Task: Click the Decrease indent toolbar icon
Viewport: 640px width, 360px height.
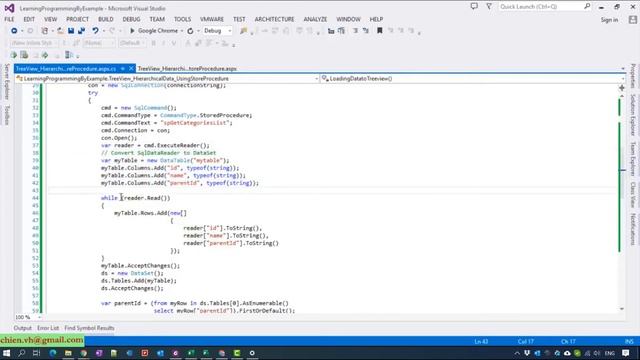Action: click(x=356, y=31)
